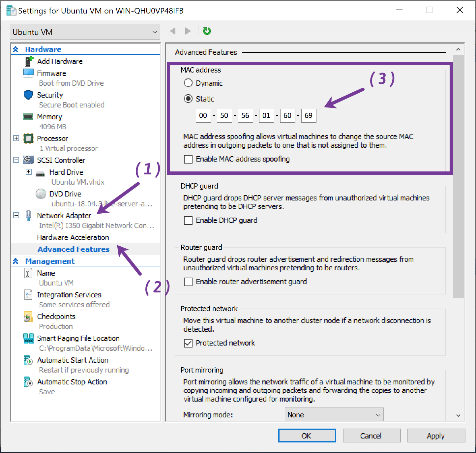Click the first MAC address octet field
The height and width of the screenshot is (453, 476).
coord(203,116)
